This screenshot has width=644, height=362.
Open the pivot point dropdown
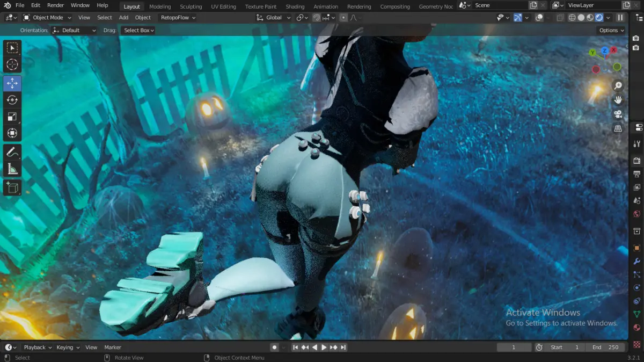[x=303, y=17]
